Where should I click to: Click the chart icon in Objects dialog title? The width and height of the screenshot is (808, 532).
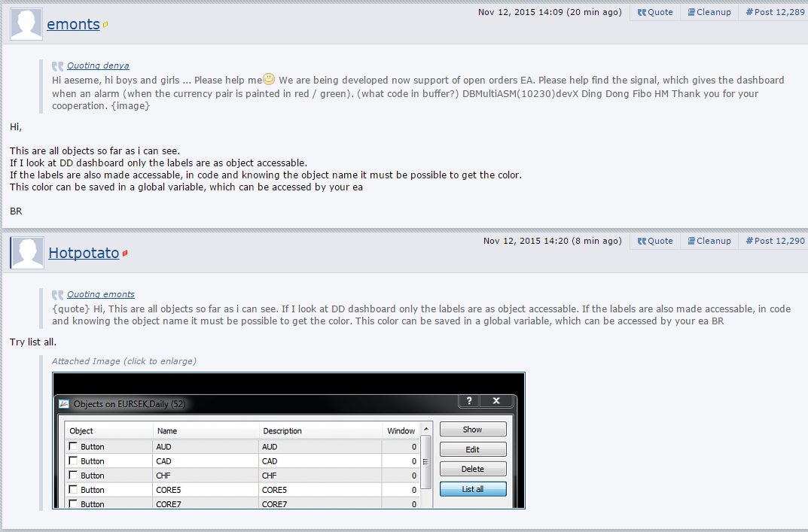point(64,404)
